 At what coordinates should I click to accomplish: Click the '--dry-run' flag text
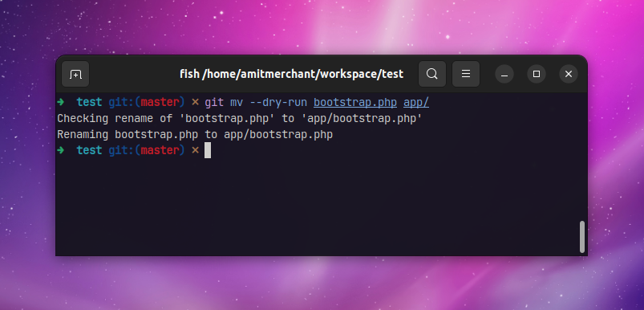(x=278, y=102)
